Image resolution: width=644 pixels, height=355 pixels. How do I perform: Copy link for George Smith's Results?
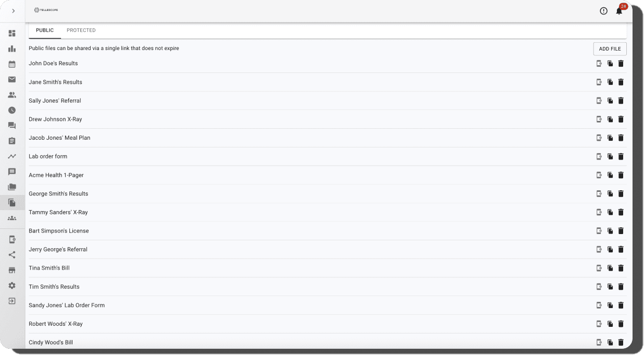click(610, 194)
